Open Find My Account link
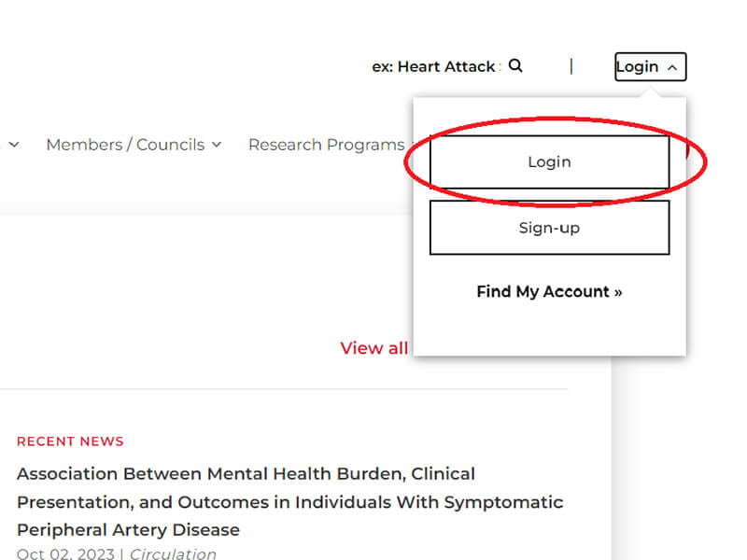 point(549,291)
